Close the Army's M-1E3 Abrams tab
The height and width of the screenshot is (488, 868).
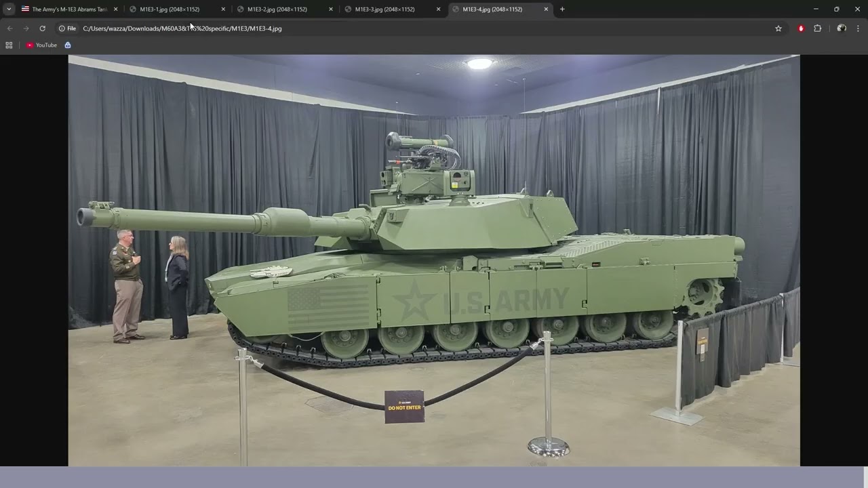pyautogui.click(x=115, y=9)
